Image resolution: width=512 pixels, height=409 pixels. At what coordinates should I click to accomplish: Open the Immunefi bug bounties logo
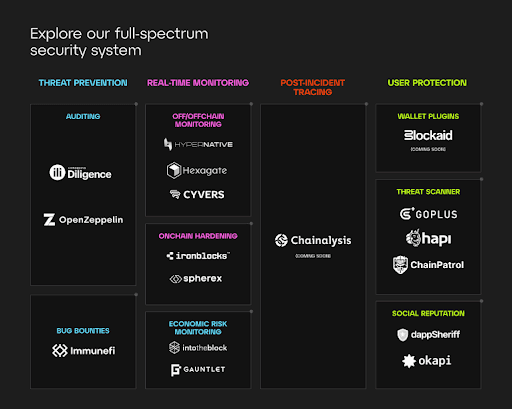click(x=83, y=351)
